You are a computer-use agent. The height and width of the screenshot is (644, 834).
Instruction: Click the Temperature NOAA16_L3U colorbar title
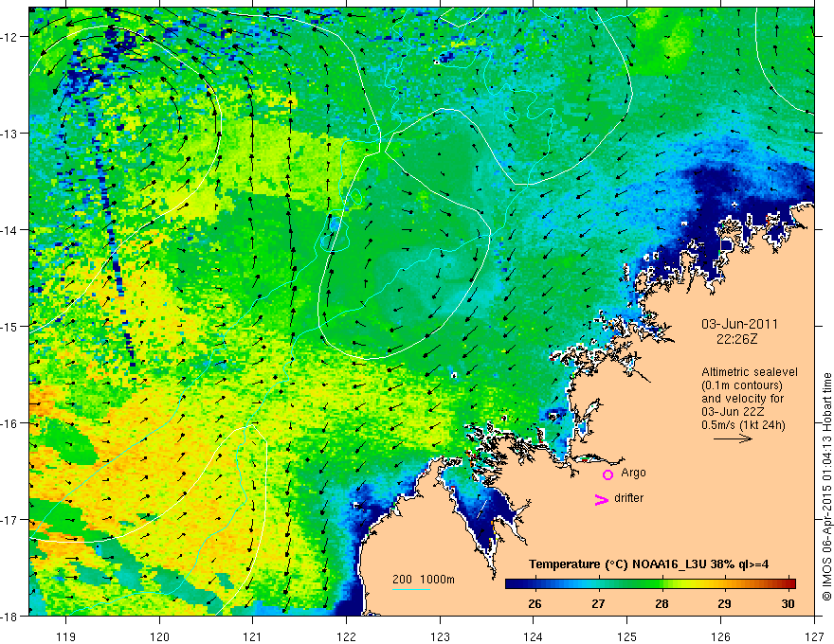(648, 564)
